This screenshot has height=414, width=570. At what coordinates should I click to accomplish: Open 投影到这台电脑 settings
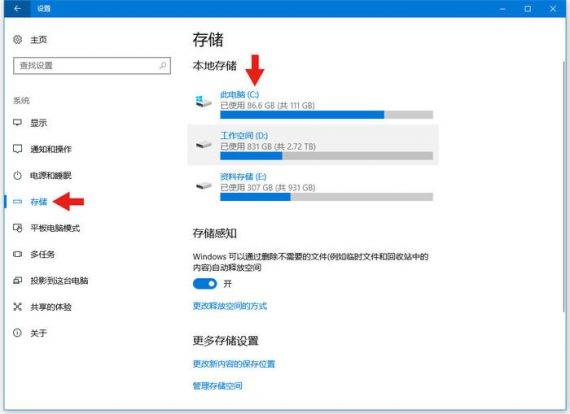59,280
